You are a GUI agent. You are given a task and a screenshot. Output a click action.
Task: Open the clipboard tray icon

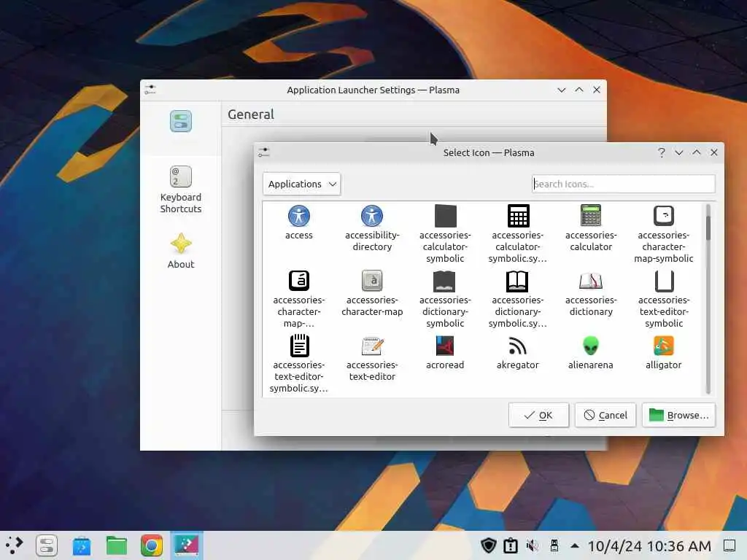pyautogui.click(x=511, y=545)
